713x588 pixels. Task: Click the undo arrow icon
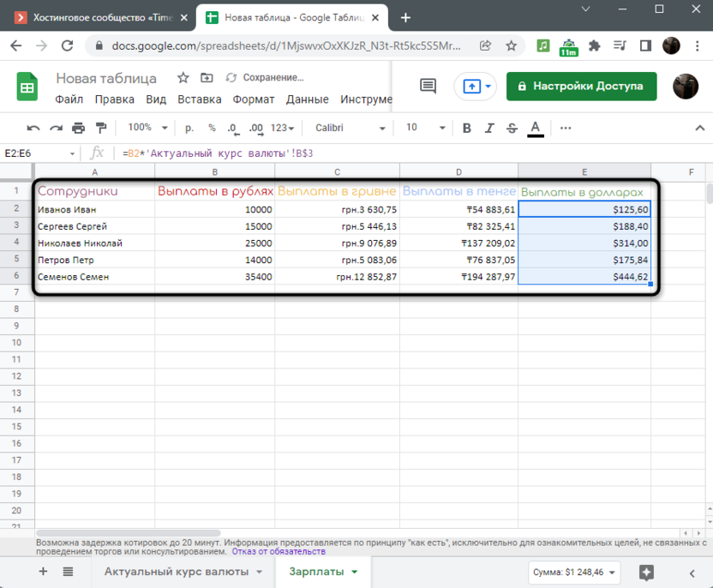[x=33, y=129]
